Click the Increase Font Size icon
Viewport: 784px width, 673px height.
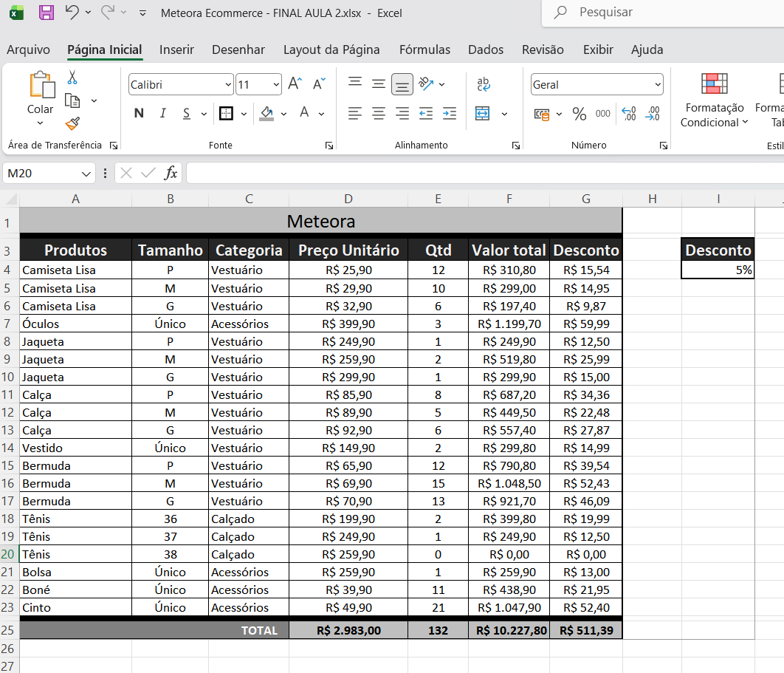click(295, 84)
